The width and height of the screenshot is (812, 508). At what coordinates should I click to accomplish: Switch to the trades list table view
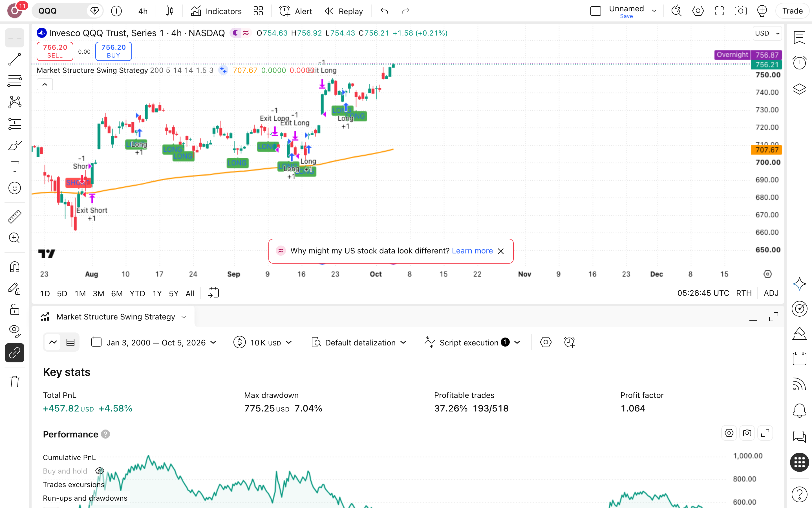pyautogui.click(x=70, y=342)
